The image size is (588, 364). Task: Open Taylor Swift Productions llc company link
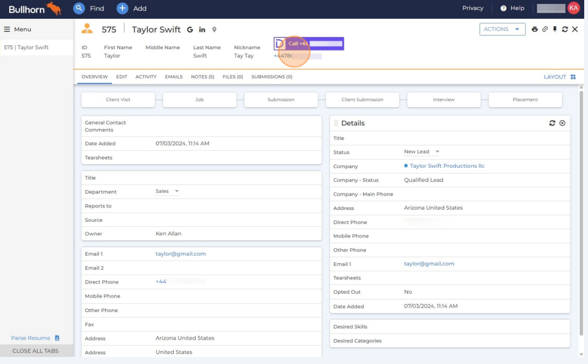click(447, 166)
